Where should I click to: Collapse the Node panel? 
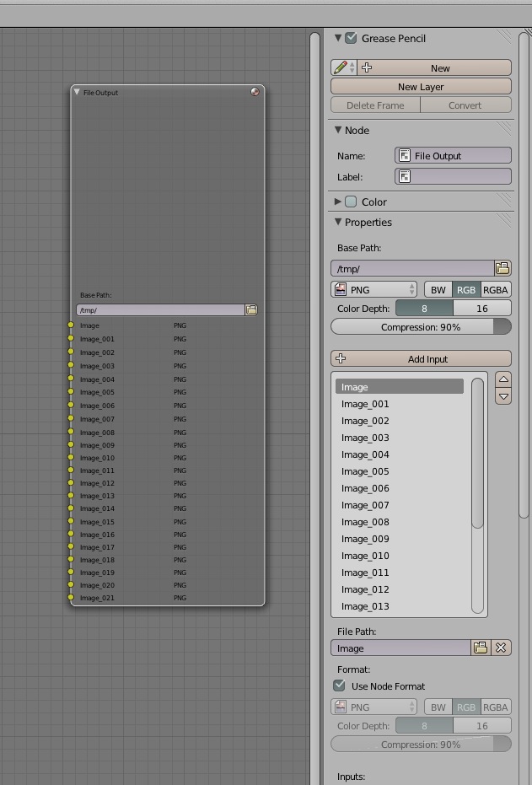coord(338,130)
